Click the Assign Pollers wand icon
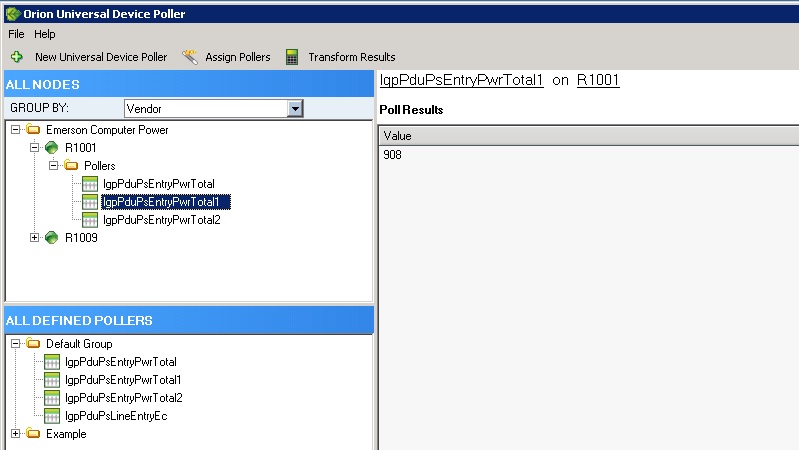The image size is (799, 450). [190, 57]
